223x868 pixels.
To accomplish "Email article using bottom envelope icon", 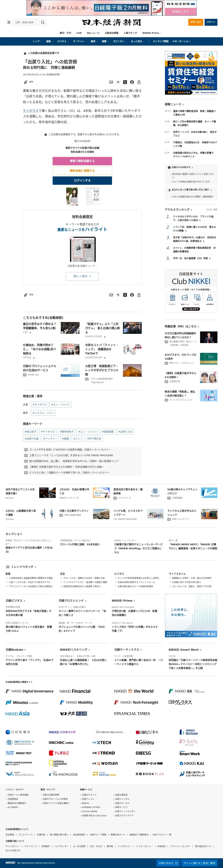I will pos(111,295).
